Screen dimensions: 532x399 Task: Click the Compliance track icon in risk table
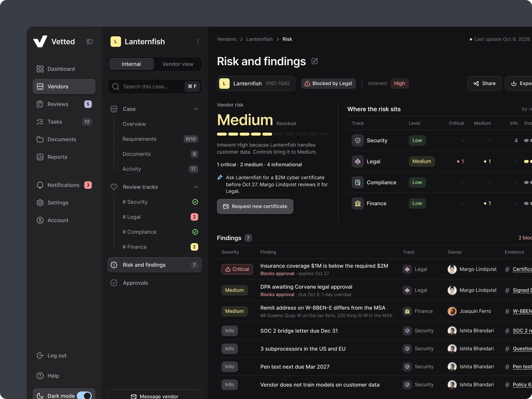point(358,182)
